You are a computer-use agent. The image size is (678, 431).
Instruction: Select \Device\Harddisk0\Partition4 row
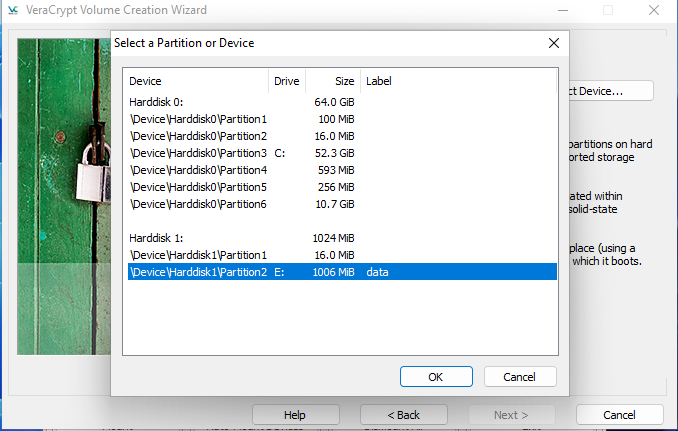(x=342, y=170)
